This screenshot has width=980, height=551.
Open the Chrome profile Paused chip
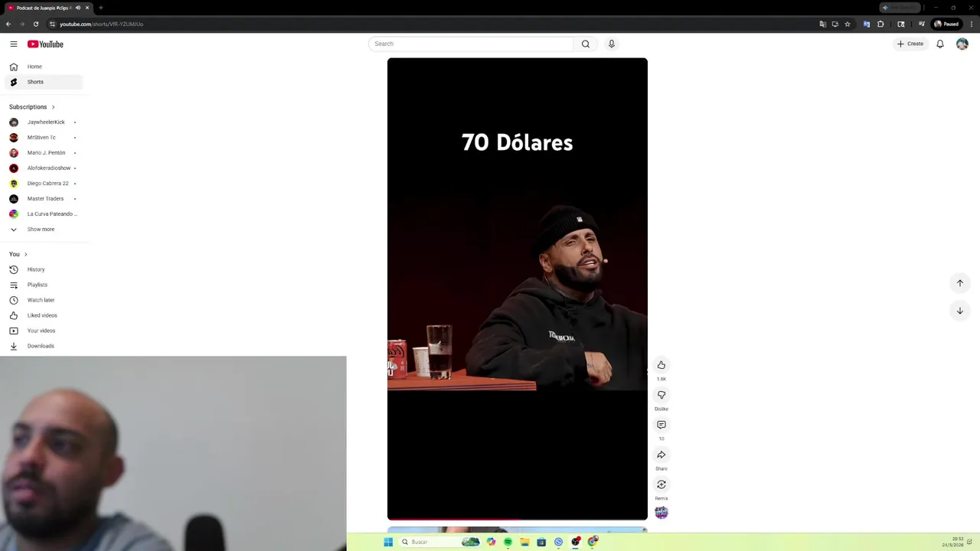946,24
